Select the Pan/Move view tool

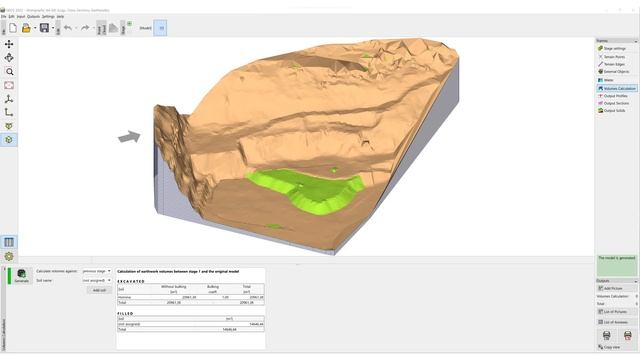9,44
